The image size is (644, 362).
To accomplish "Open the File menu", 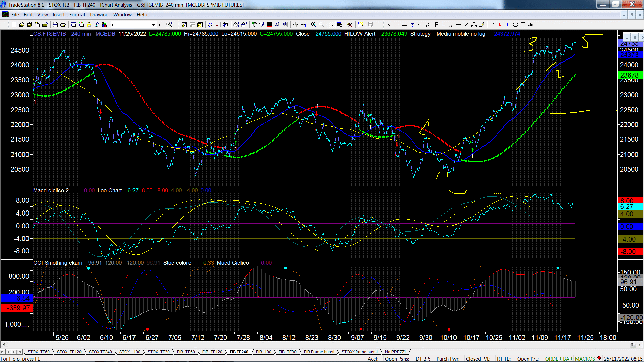I will click(15, 15).
